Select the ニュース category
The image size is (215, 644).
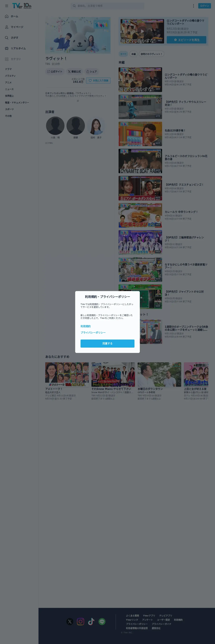[x=9, y=89]
